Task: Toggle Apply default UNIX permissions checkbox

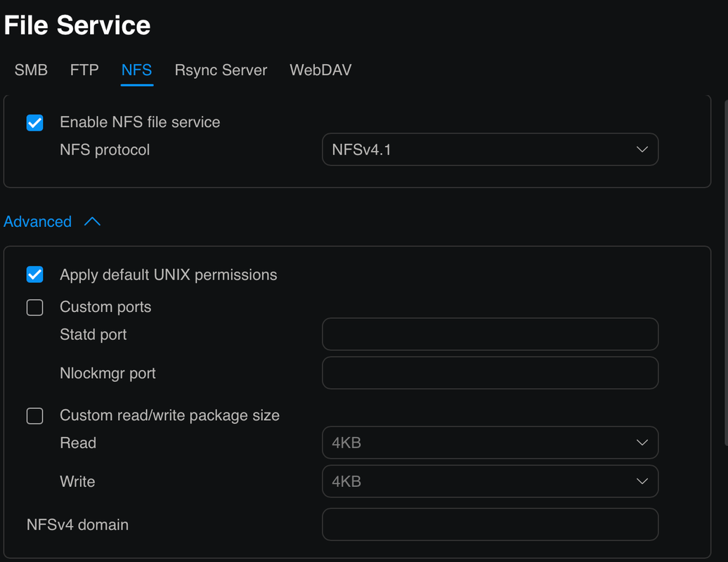Action: (34, 275)
